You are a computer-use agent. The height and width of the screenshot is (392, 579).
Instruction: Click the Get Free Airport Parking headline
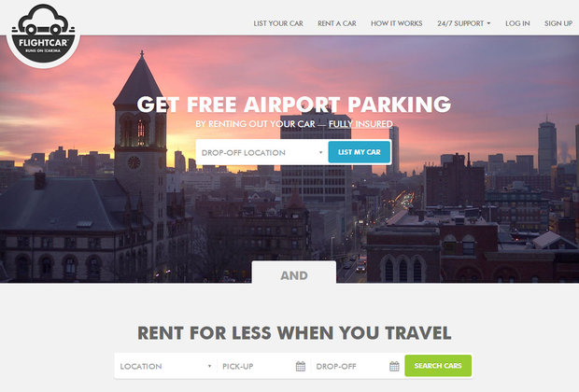(294, 105)
